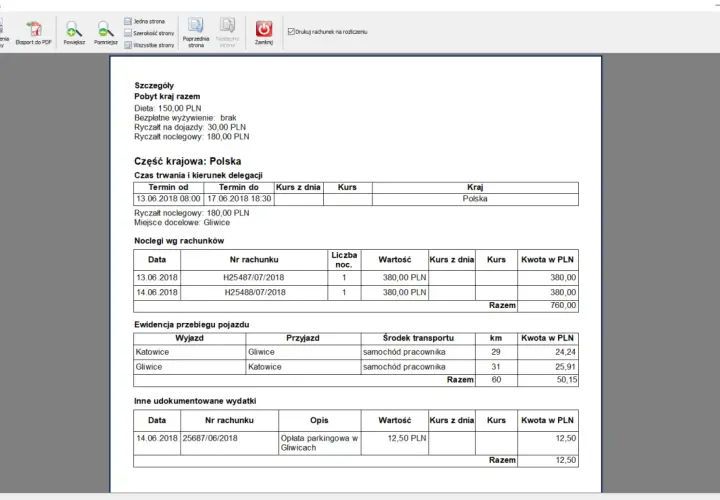Click the Wyjazd column header
This screenshot has width=720, height=500.
pos(189,338)
